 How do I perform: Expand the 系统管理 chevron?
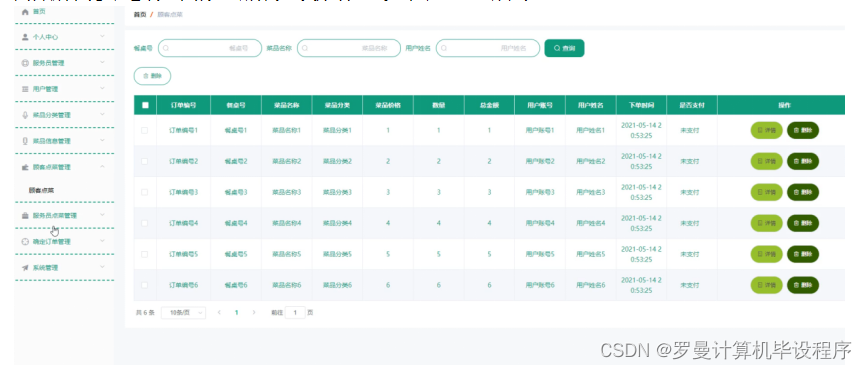pos(102,267)
